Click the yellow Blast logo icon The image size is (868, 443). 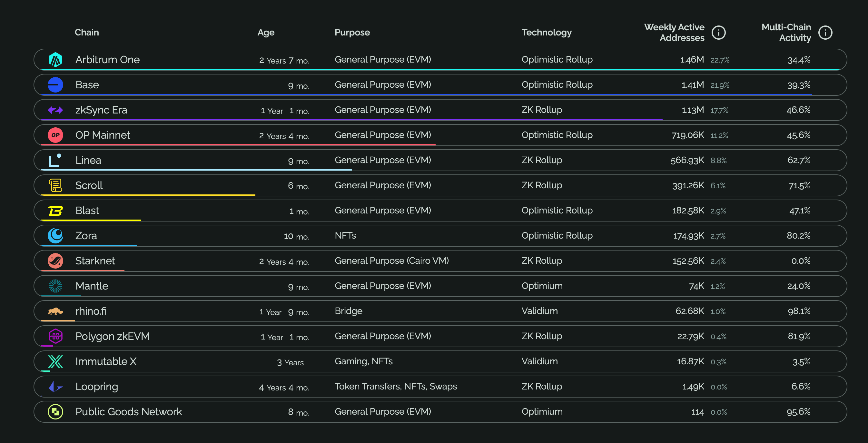55,211
